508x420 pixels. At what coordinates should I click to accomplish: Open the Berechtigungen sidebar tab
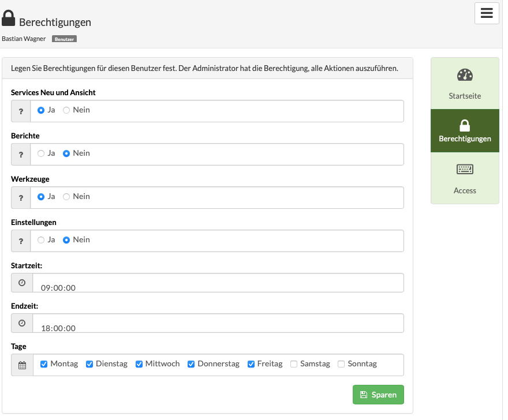coord(465,131)
